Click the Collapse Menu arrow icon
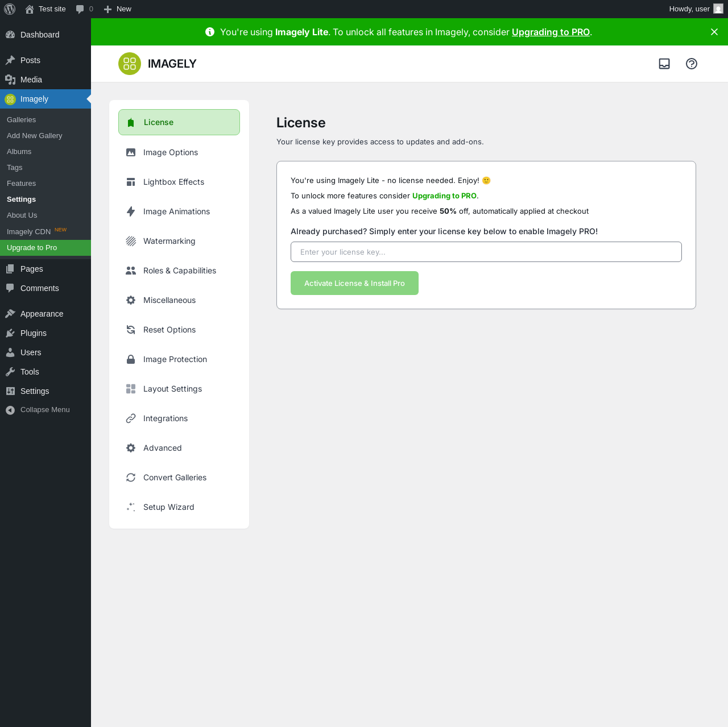 pos(10,410)
